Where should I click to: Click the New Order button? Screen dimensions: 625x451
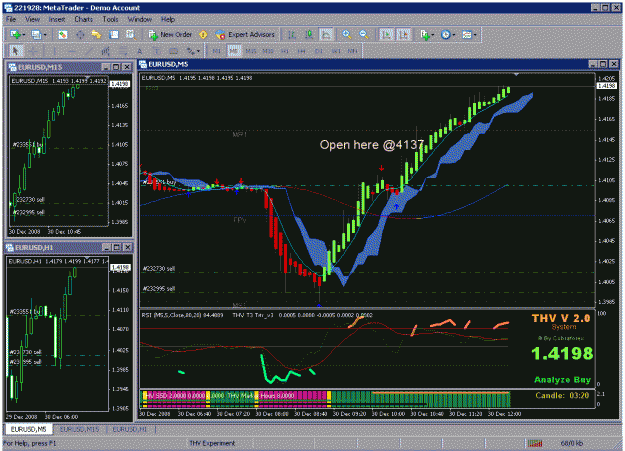click(x=170, y=35)
